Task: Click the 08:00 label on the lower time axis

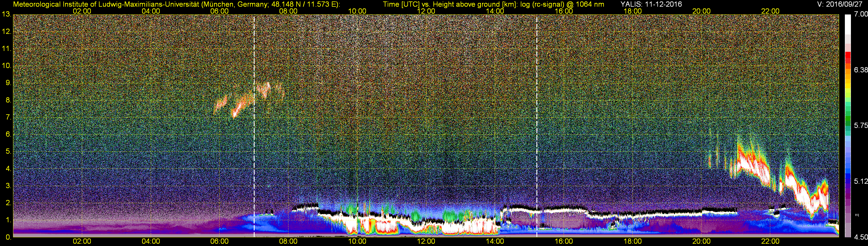Action: tap(288, 242)
